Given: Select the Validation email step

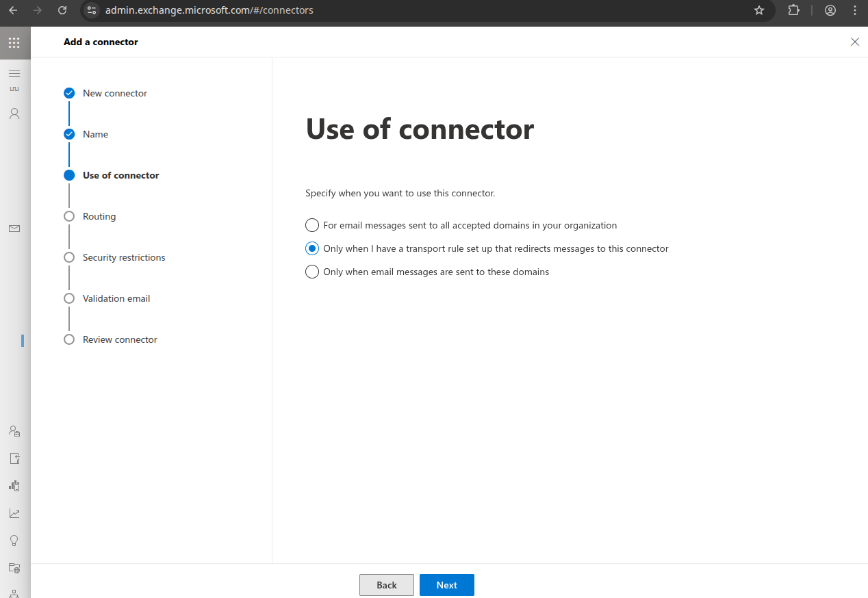Looking at the screenshot, I should pos(107,298).
